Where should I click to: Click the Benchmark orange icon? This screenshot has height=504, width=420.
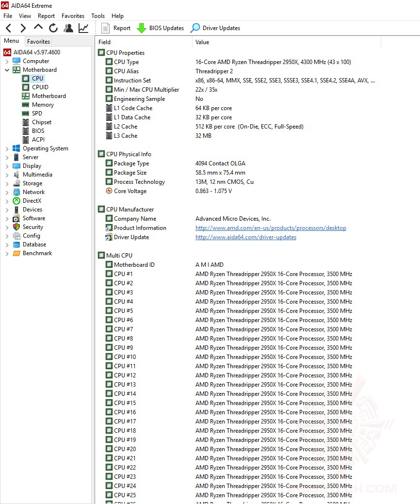click(16, 253)
